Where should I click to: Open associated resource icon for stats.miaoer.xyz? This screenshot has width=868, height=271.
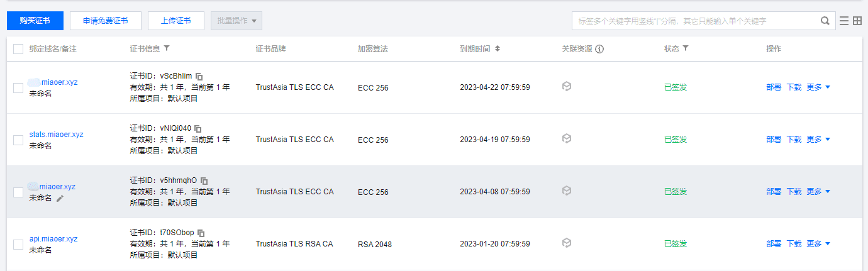pos(567,138)
